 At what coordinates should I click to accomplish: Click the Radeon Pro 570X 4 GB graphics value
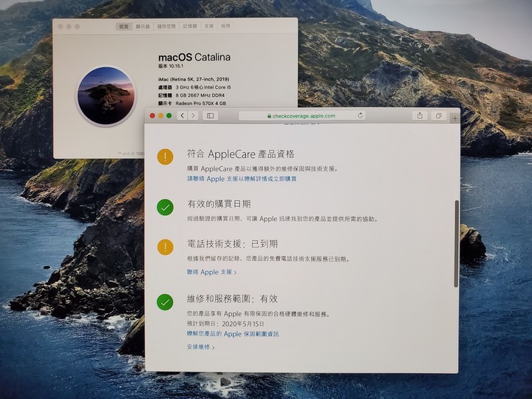click(201, 103)
